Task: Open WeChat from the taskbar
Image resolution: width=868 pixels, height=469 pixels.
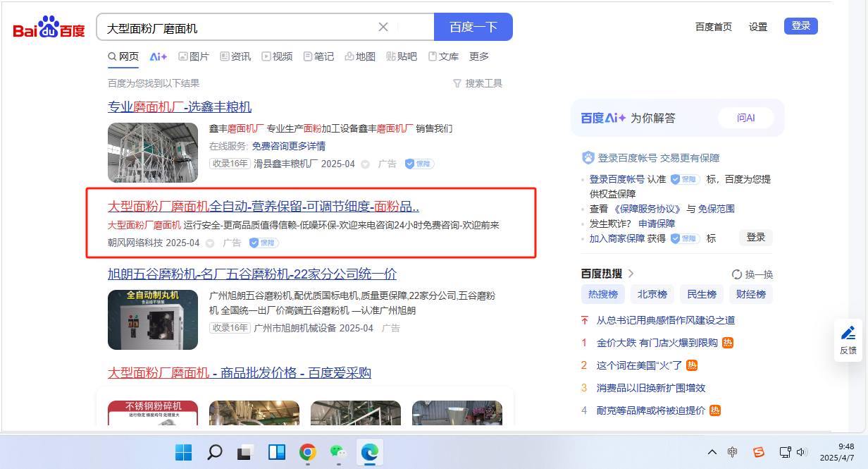Action: pos(339,452)
